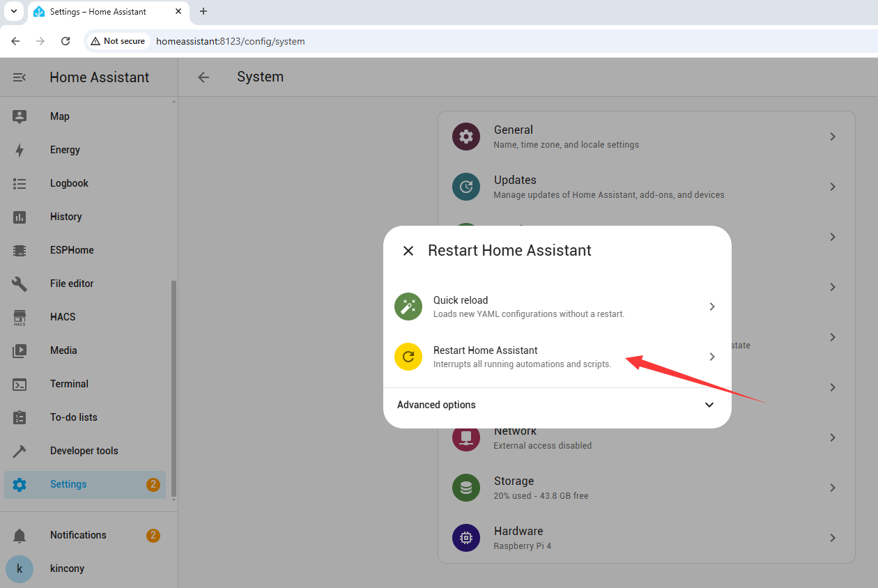Open a new browser tab
The height and width of the screenshot is (588, 878).
203,12
